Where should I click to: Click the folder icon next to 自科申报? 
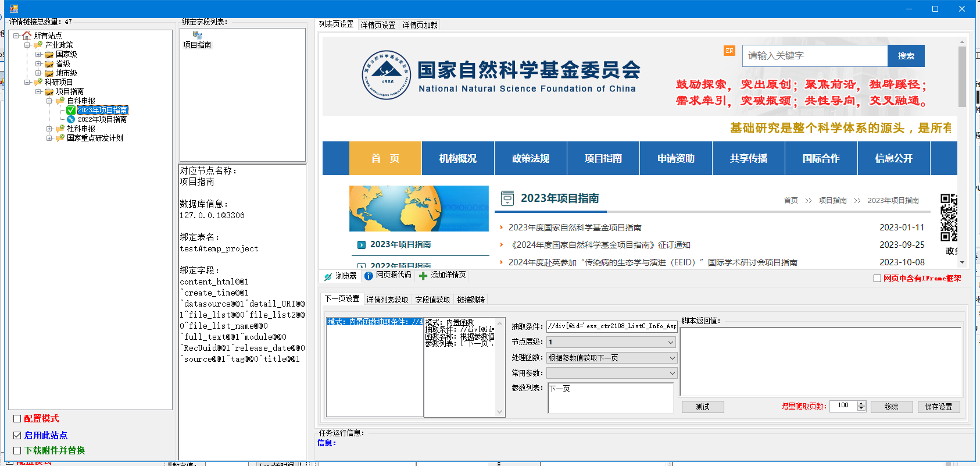60,101
